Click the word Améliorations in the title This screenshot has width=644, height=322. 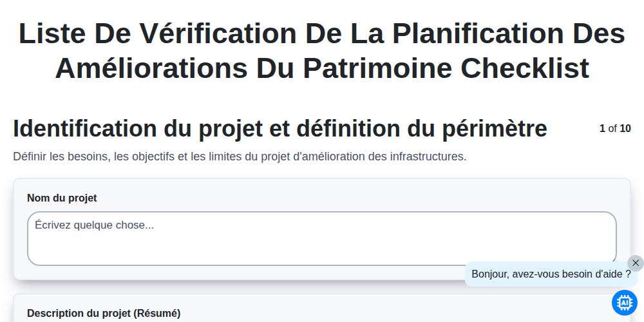point(151,68)
